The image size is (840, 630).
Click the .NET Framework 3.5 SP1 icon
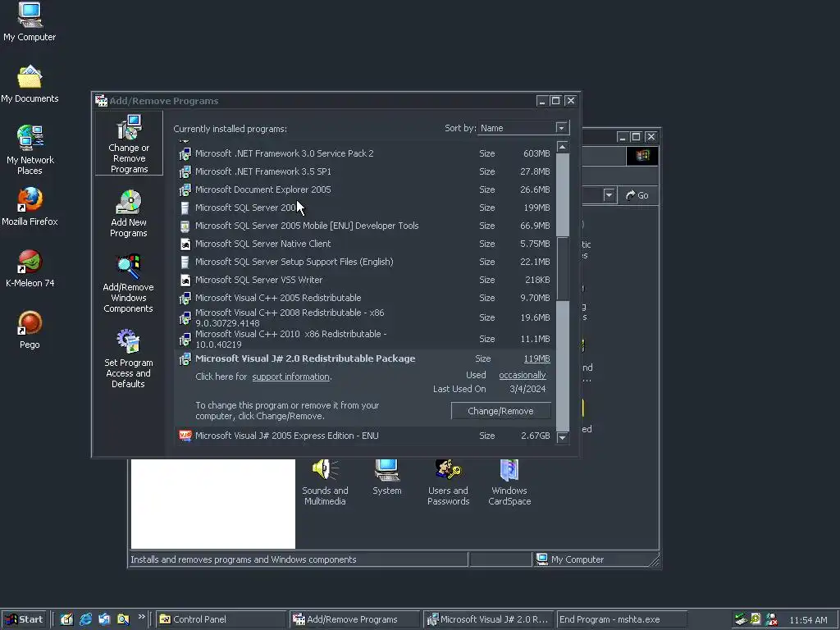(185, 172)
